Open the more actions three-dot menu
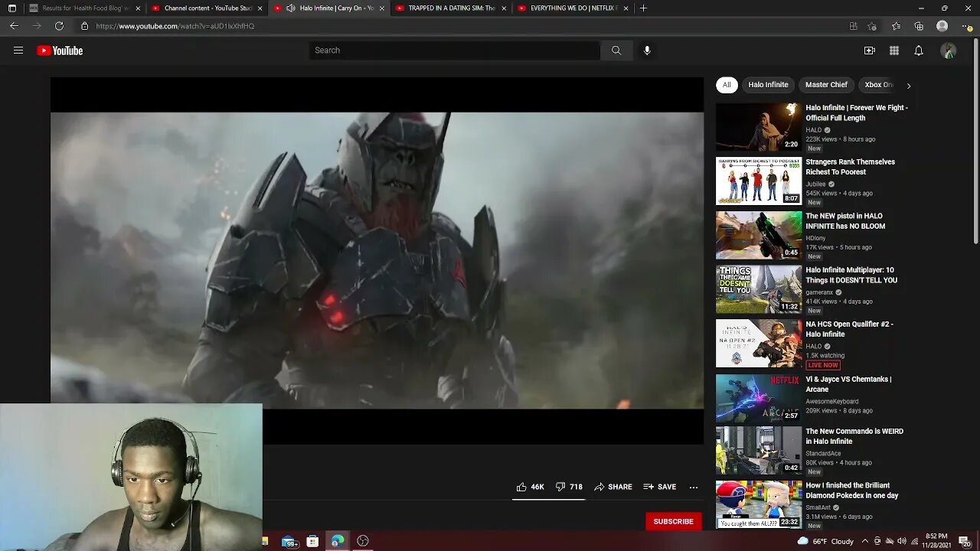This screenshot has width=980, height=551. coord(693,487)
